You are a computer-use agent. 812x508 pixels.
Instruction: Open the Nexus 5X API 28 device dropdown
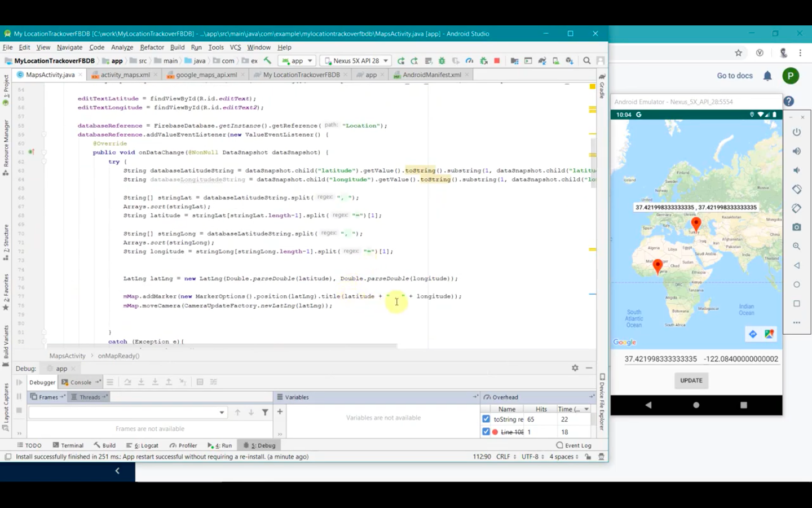tap(356, 60)
